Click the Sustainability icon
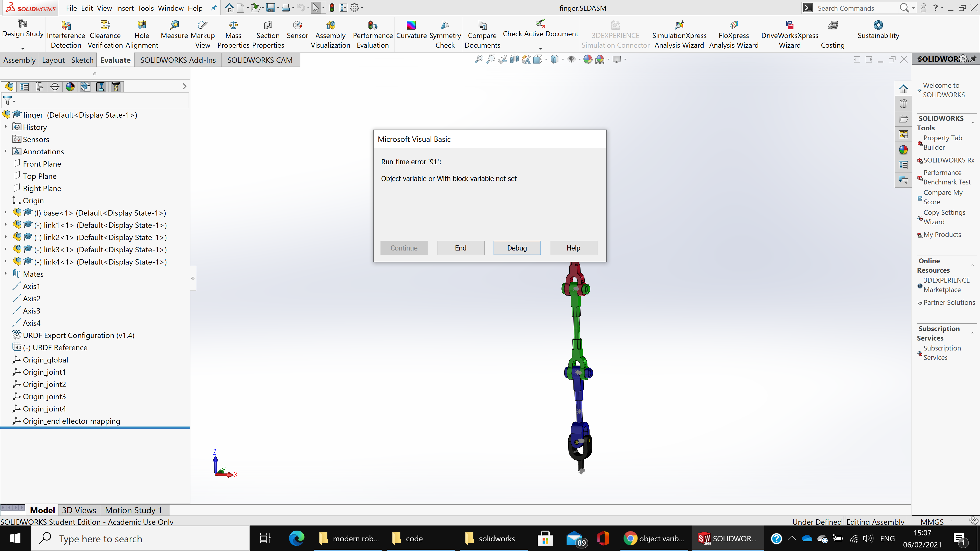This screenshot has height=551, width=980. [x=878, y=26]
